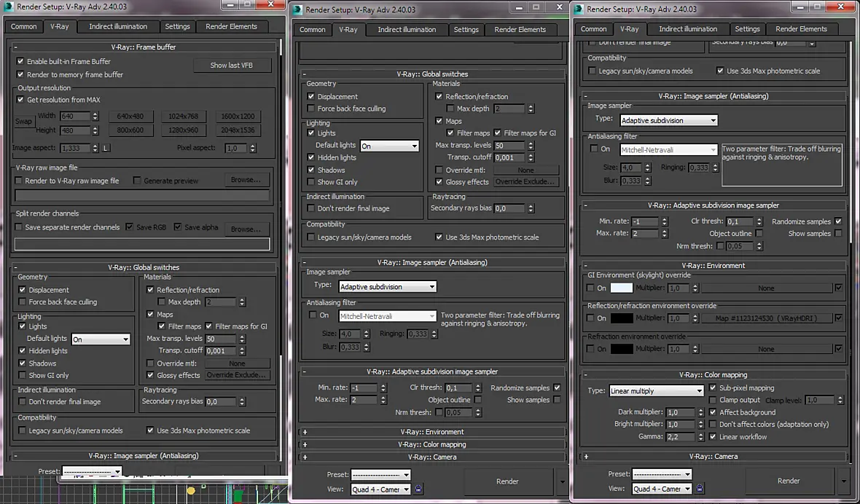
Task: Check Generate preview option
Action: 138,180
